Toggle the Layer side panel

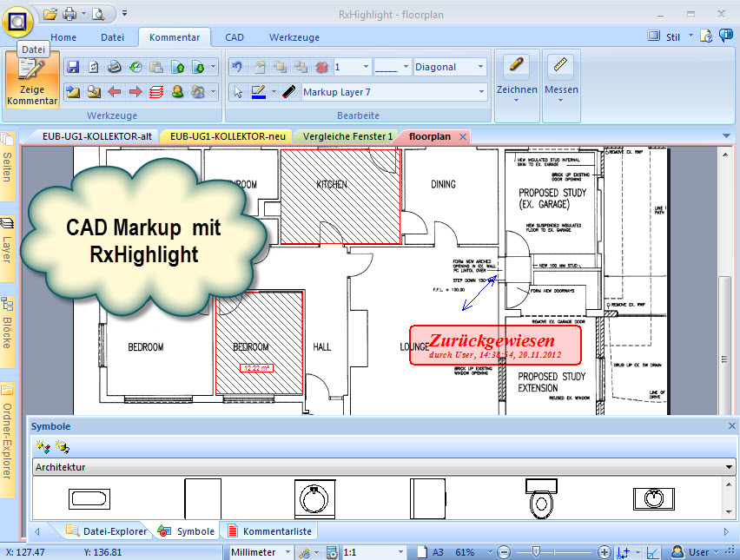pyautogui.click(x=7, y=246)
